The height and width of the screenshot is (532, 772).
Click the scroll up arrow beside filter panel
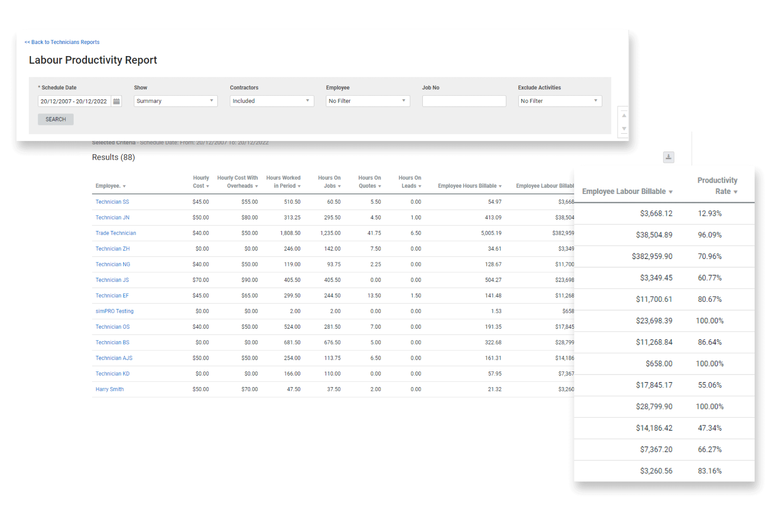point(624,116)
